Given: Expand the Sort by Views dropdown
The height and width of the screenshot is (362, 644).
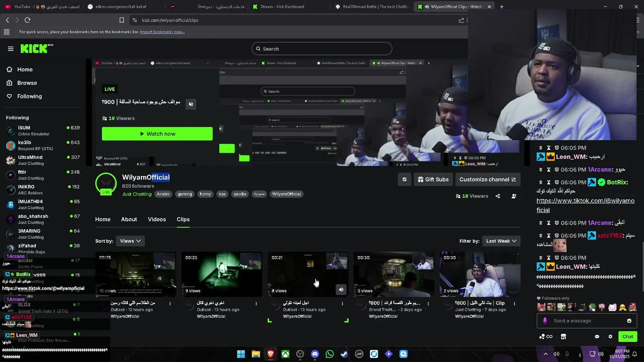Looking at the screenshot, I should (x=130, y=241).
